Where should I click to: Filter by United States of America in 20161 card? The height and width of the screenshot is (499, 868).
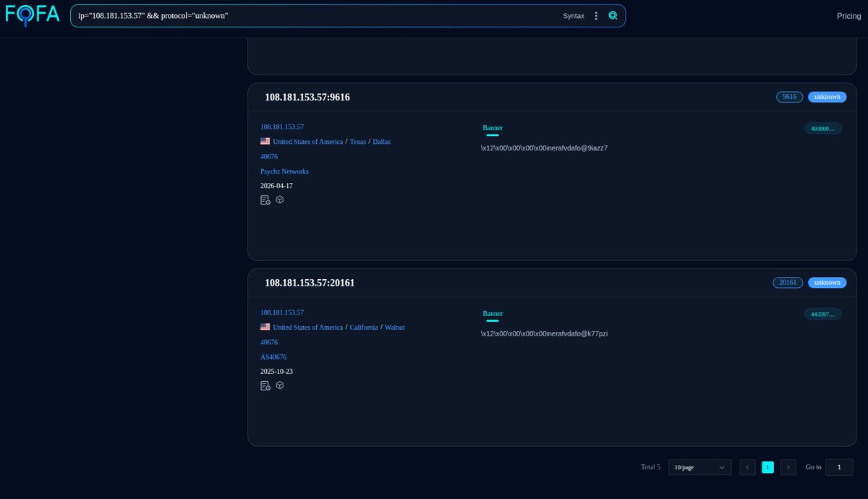coord(308,328)
